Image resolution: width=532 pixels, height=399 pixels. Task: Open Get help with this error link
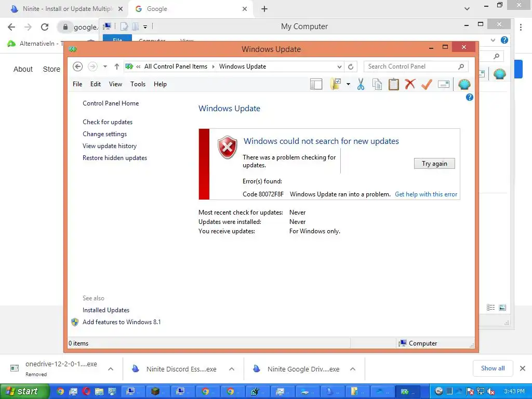(x=426, y=194)
